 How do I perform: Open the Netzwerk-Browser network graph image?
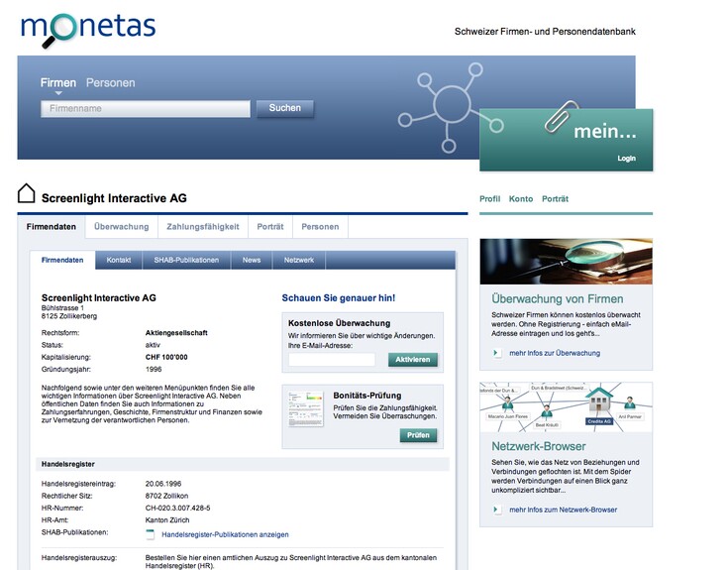click(x=566, y=407)
